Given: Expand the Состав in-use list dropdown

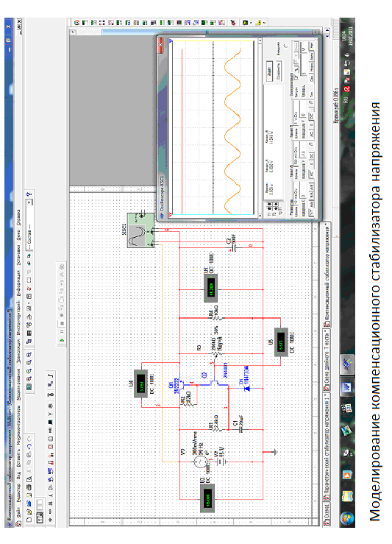Looking at the screenshot, I should pos(29,202).
